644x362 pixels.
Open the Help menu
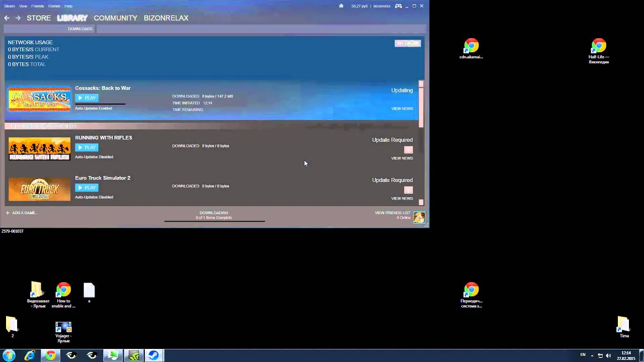68,6
